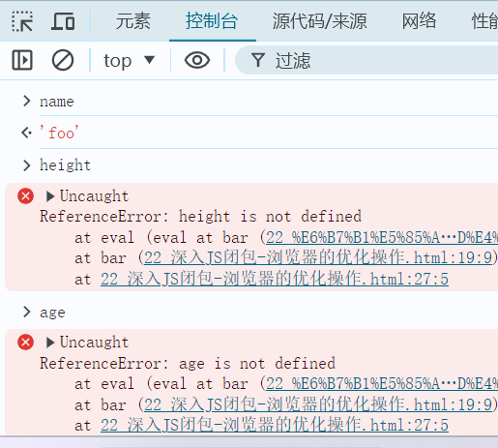Click the filter funnel icon
This screenshot has width=498, height=448.
tap(258, 60)
